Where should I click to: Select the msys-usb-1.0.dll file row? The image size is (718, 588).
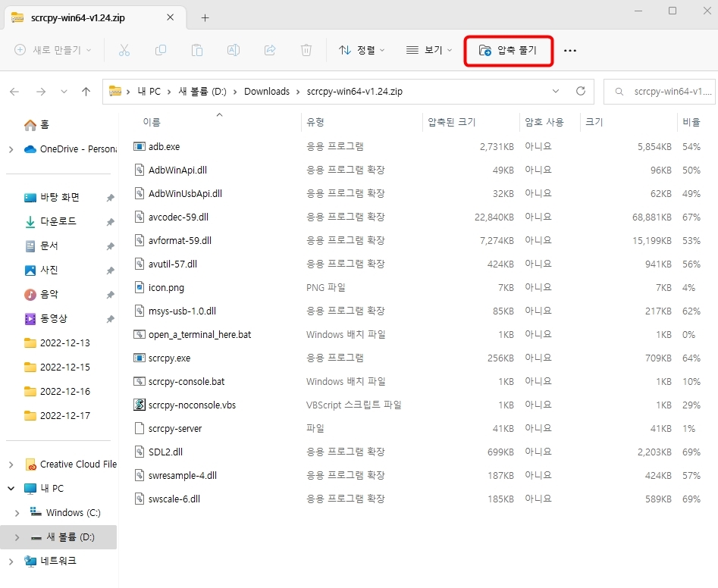(418, 311)
